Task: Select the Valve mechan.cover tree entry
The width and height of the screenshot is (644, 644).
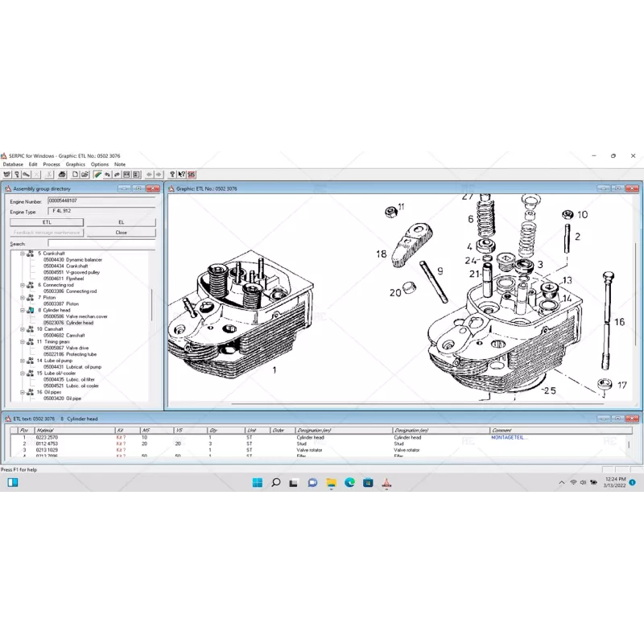Action: click(75, 316)
